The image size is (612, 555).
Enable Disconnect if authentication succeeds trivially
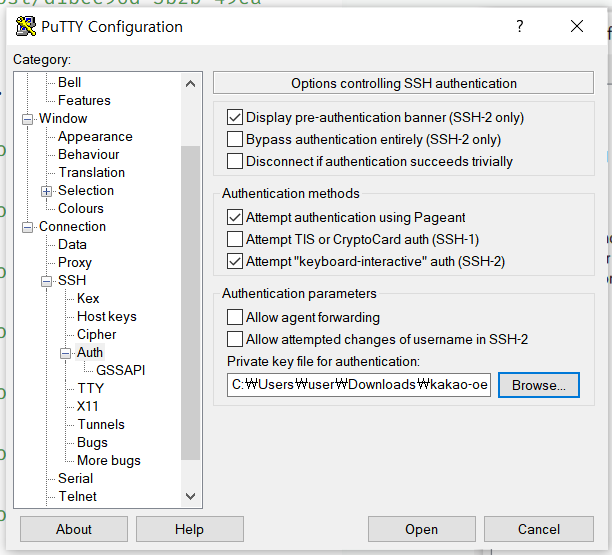235,161
